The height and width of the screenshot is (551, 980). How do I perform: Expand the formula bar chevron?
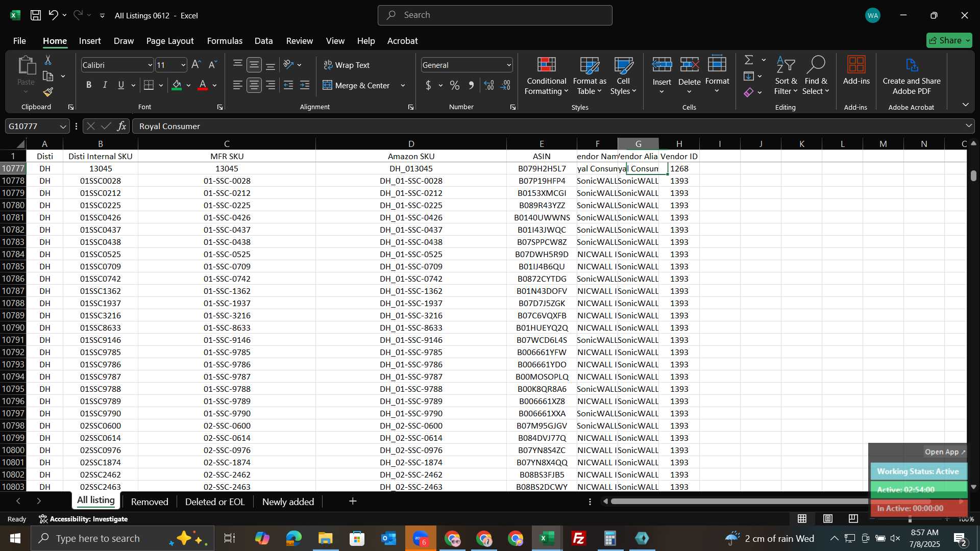tap(969, 126)
